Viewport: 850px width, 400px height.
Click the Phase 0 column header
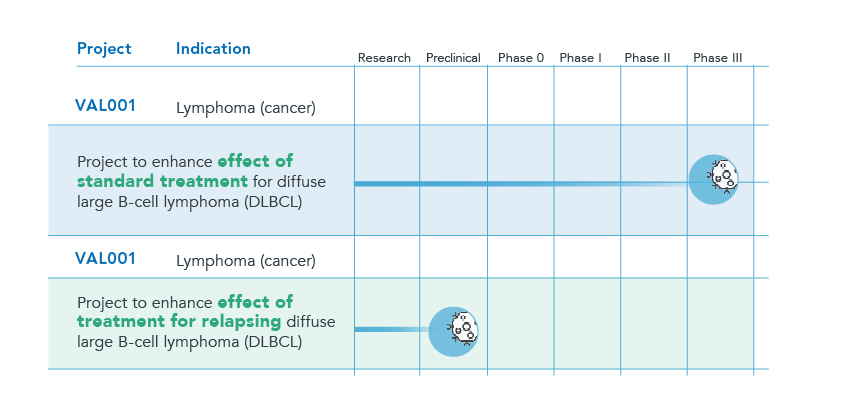(521, 58)
